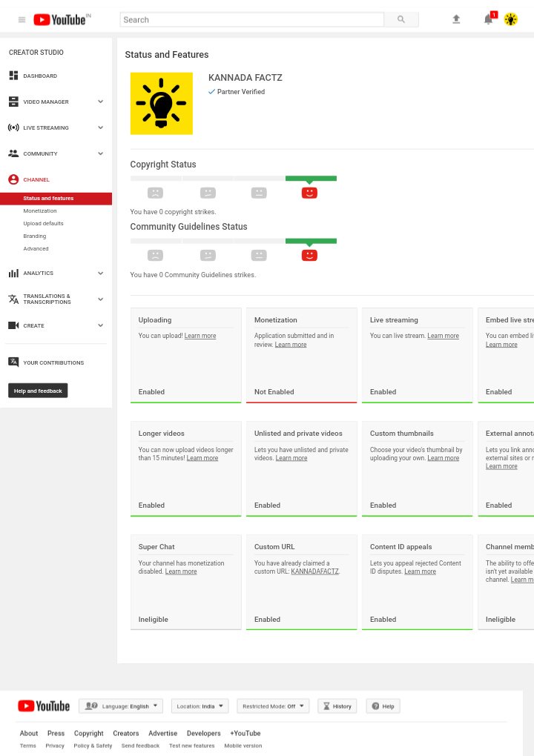Select Status and features menu item
534x756 pixels.
pos(56,198)
